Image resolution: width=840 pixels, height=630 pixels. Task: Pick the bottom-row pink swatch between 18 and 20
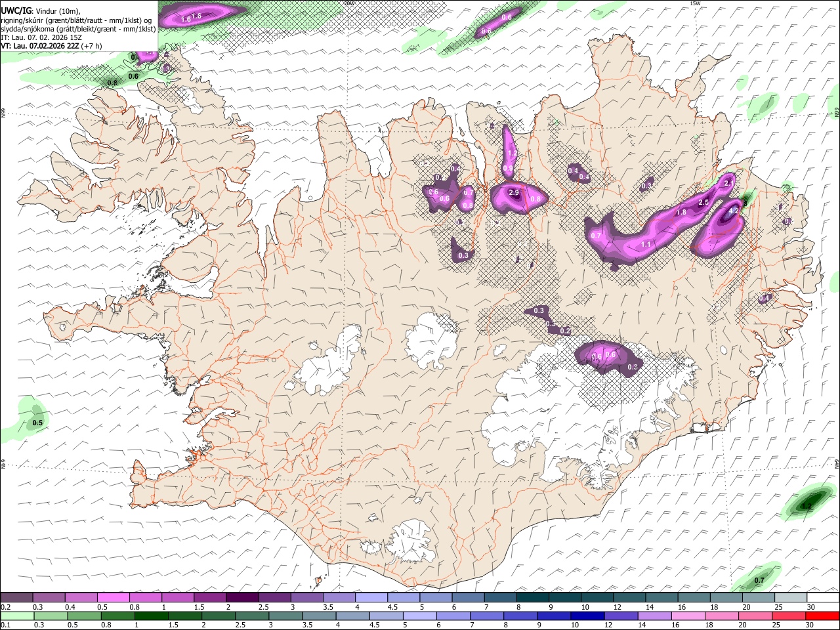(x=722, y=616)
